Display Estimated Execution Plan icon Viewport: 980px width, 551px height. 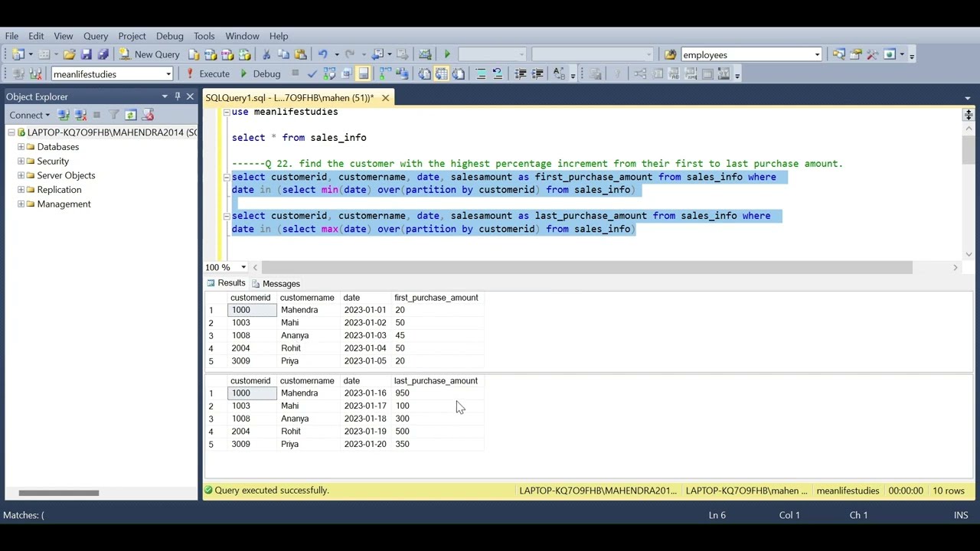click(x=329, y=74)
